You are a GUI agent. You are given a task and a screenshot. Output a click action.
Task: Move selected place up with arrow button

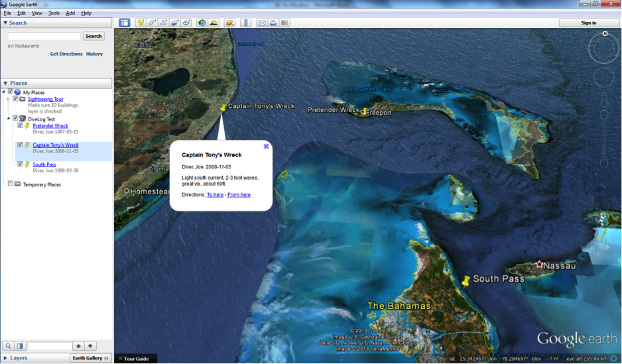[78, 345]
